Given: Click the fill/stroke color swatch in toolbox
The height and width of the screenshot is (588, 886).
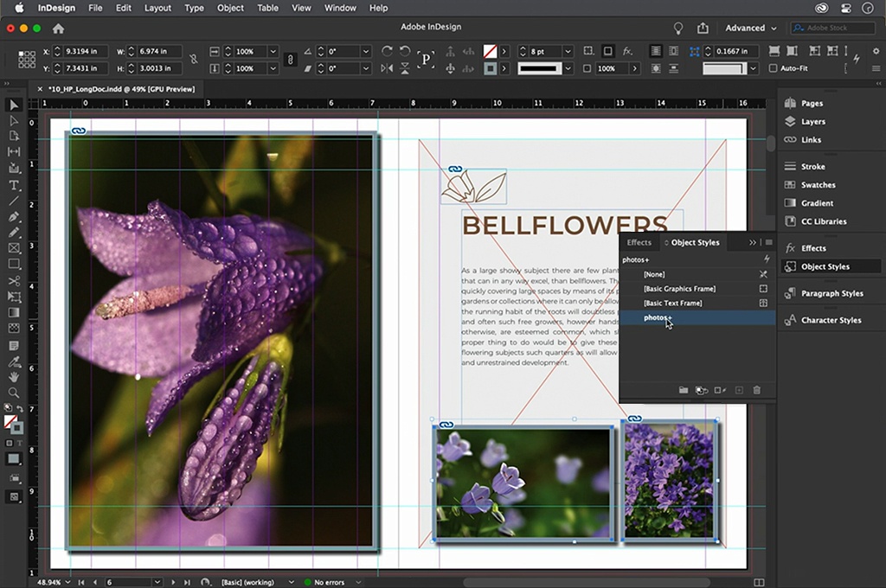Looking at the screenshot, I should [11, 422].
